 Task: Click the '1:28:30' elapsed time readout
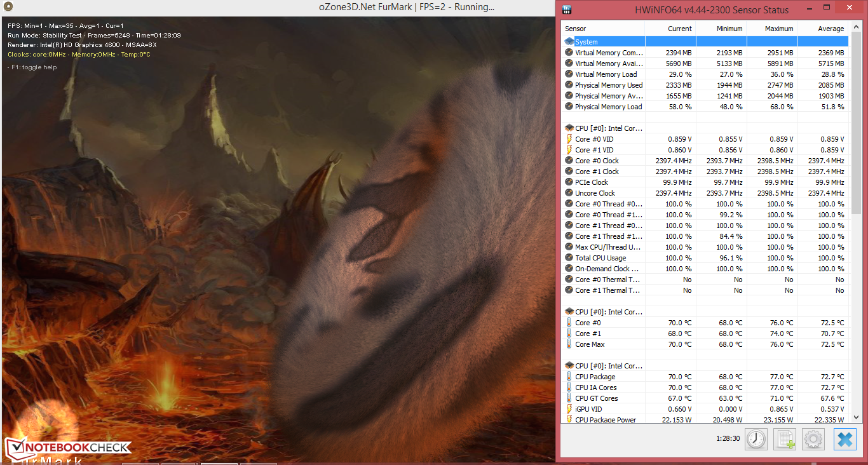728,439
